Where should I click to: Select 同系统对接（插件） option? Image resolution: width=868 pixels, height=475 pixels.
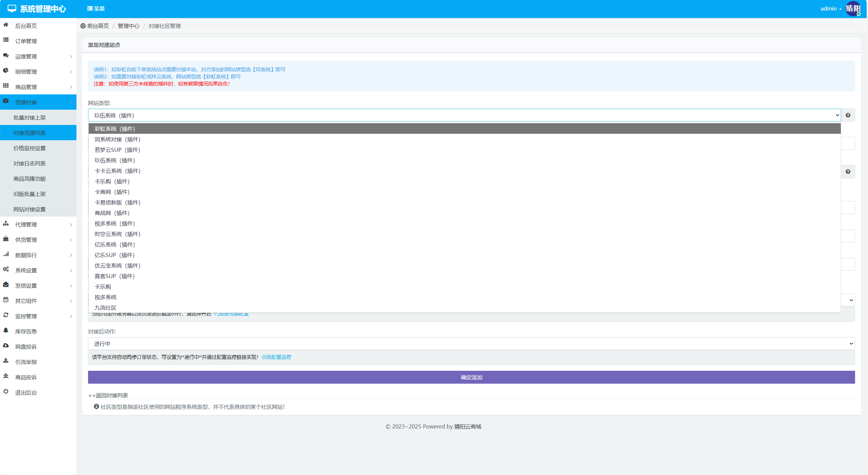(465, 139)
